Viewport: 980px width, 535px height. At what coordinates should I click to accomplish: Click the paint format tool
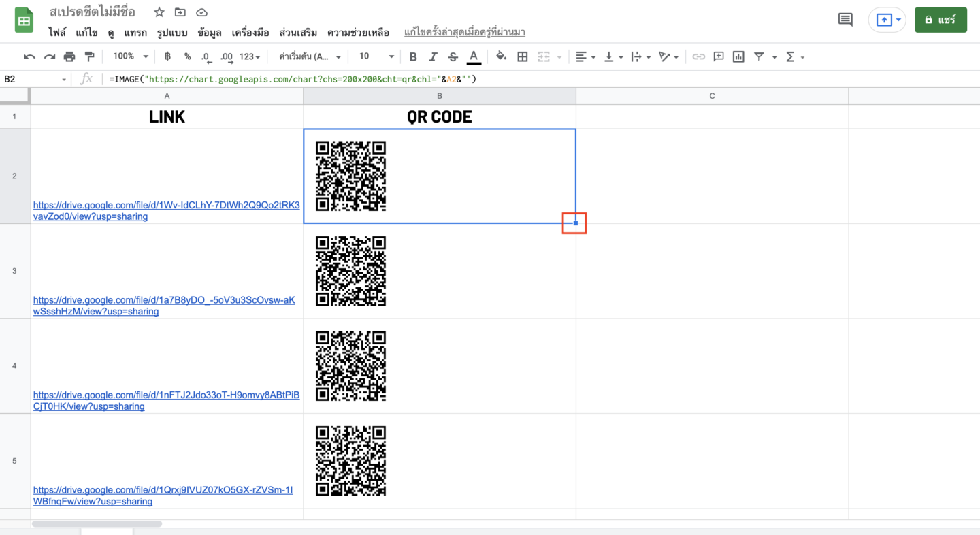(x=89, y=56)
